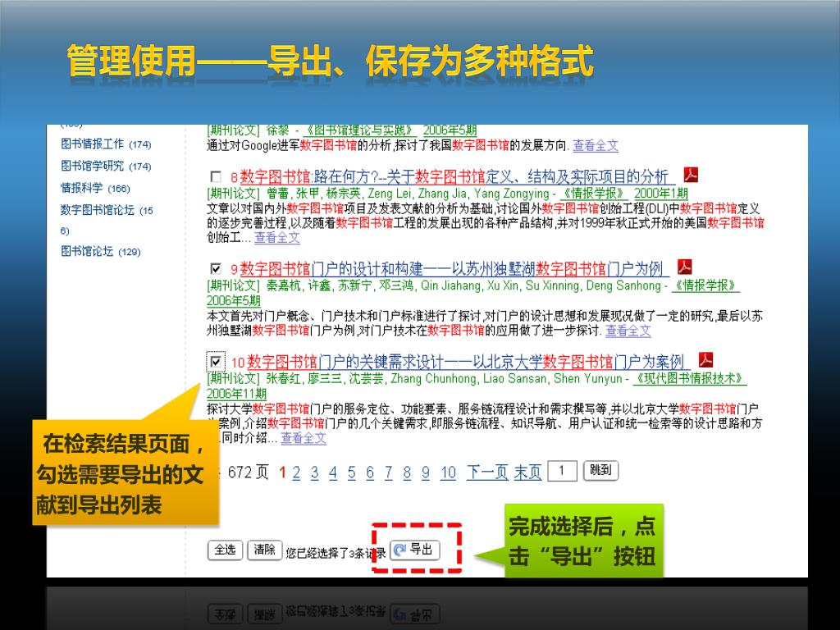Click the 导出 export button
Viewport: 840px width, 630px height.
[x=415, y=550]
